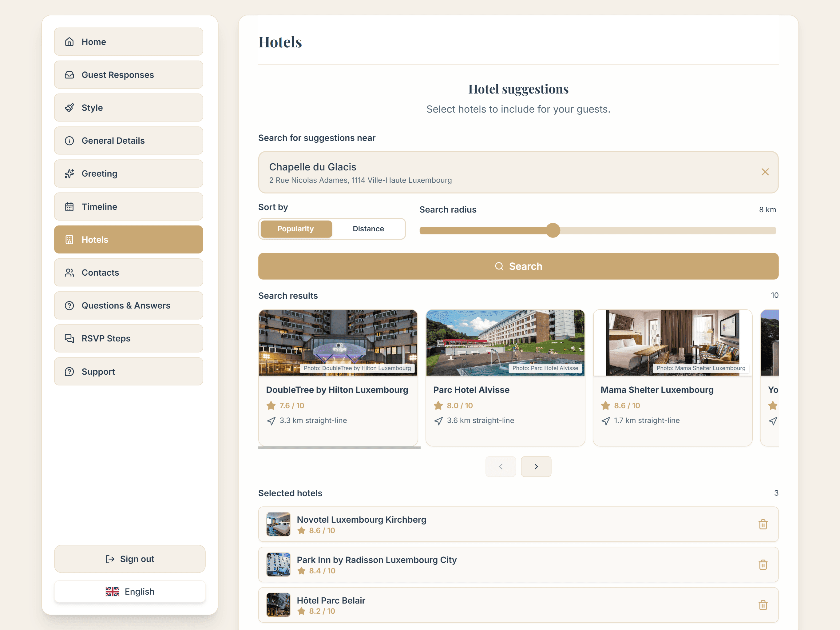Remove Hôtel Parc Belair with trash icon

point(763,605)
